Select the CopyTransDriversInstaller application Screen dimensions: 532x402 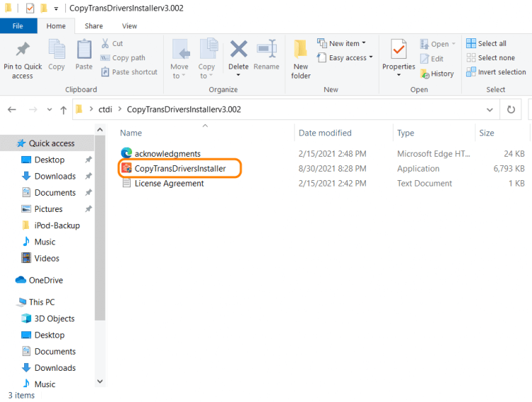pyautogui.click(x=180, y=168)
